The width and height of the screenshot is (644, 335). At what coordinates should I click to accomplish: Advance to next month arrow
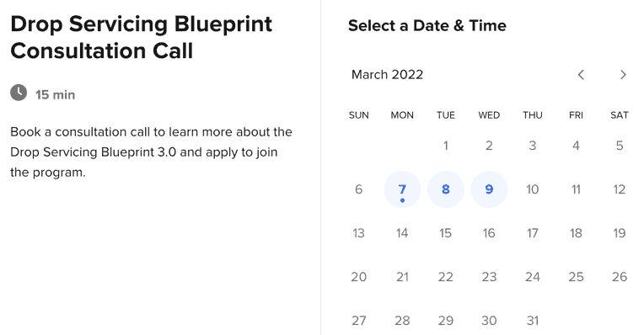tap(623, 75)
